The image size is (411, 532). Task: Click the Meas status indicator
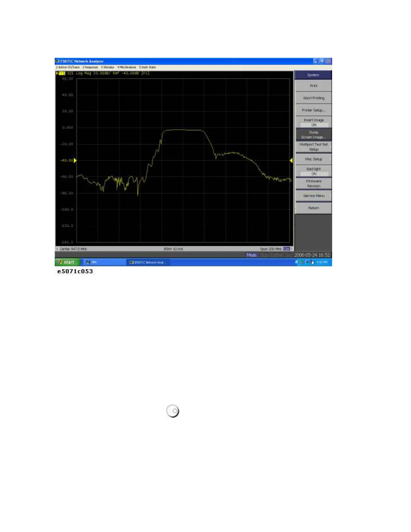click(251, 255)
